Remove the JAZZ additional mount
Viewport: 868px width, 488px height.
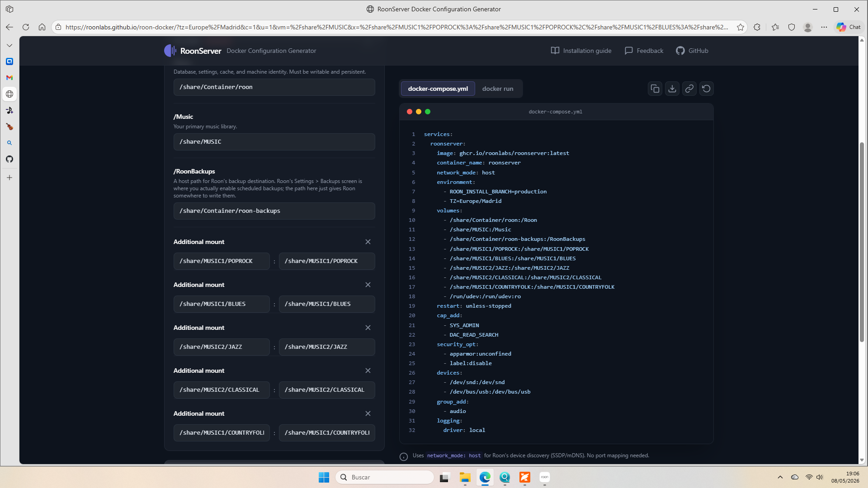coord(368,328)
